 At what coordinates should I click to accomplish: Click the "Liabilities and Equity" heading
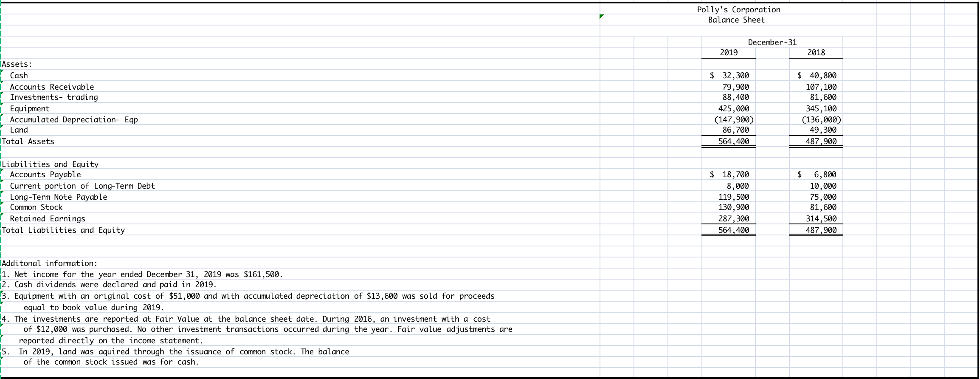click(x=50, y=164)
